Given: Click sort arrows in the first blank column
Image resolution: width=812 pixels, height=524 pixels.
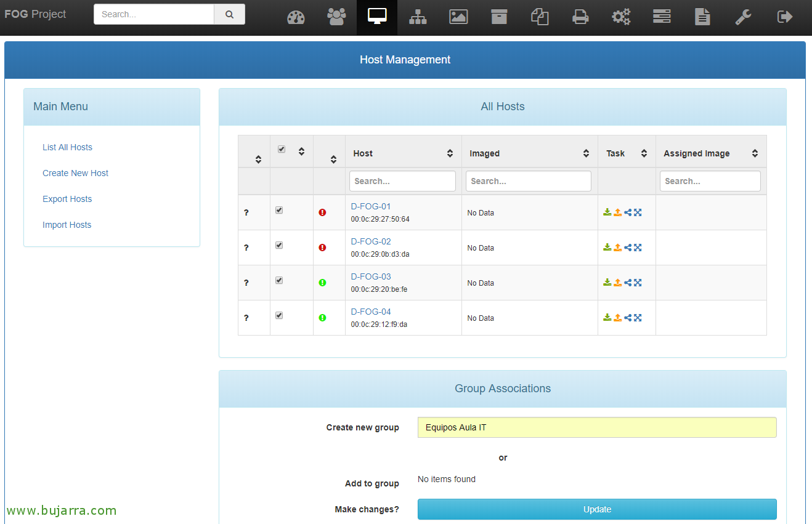Looking at the screenshot, I should (258, 159).
